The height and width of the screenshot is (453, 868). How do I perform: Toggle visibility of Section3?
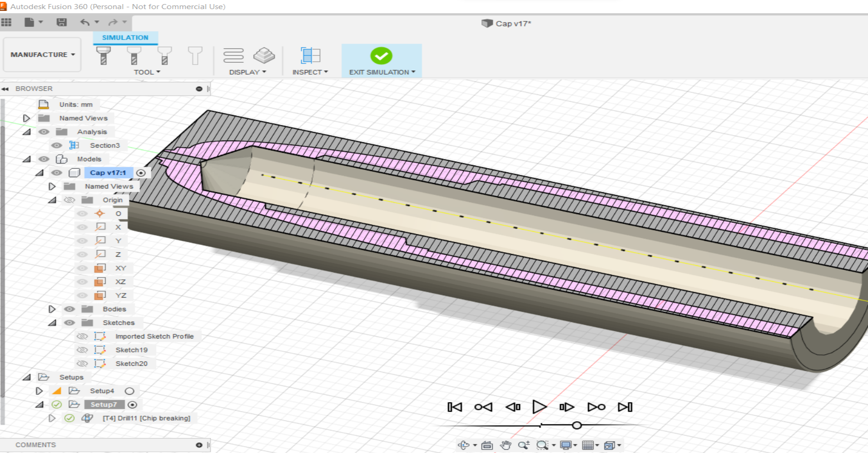[x=56, y=145]
